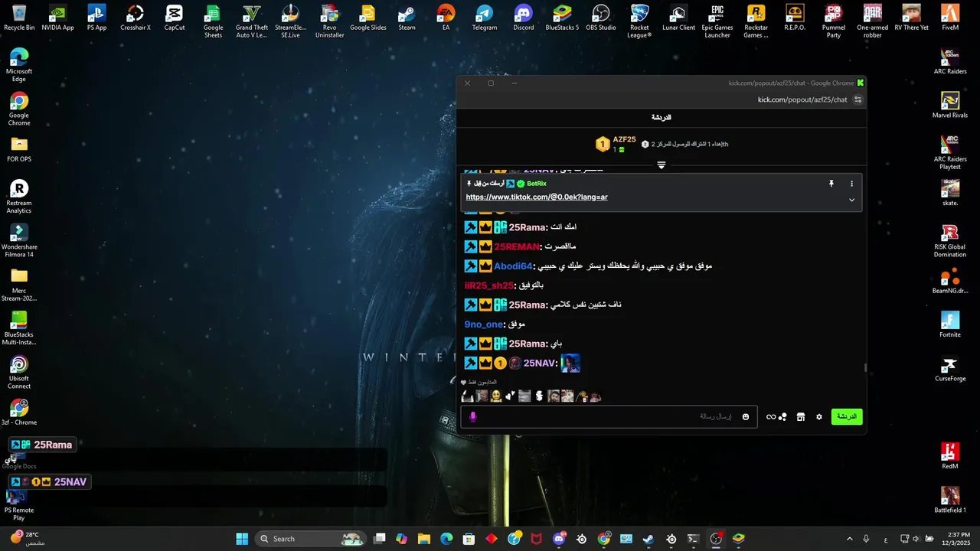Image resolution: width=980 pixels, height=551 pixels.
Task: Open Ubisoft Connect desktop icon
Action: 19,373
